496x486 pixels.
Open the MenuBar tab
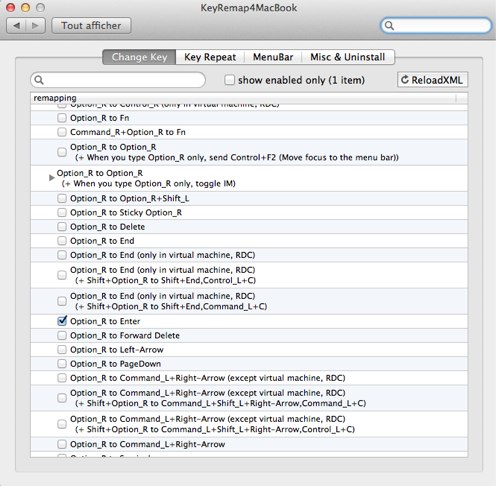click(x=273, y=57)
